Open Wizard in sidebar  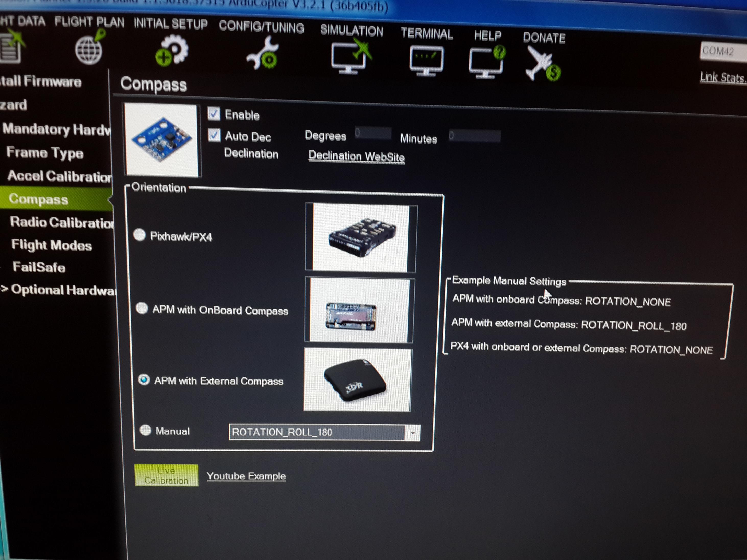coord(14,105)
